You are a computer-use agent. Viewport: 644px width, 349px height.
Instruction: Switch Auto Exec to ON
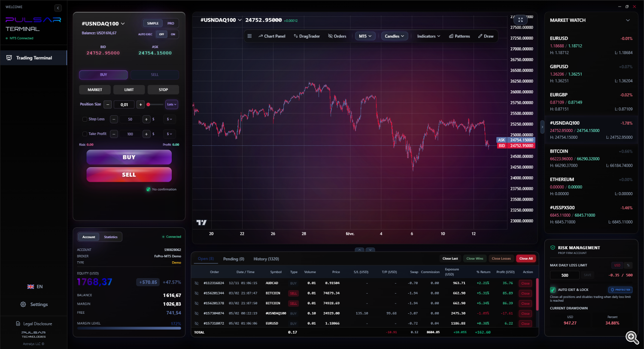173,34
